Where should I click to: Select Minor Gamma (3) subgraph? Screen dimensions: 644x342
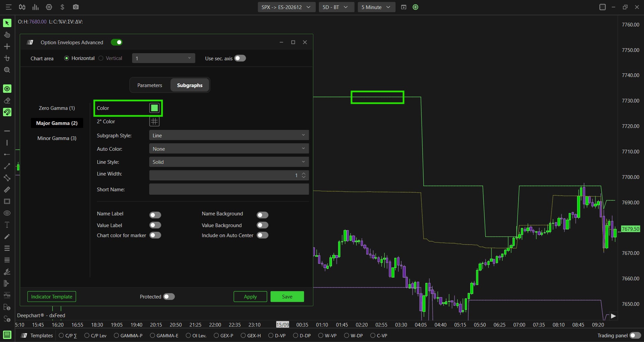(57, 138)
